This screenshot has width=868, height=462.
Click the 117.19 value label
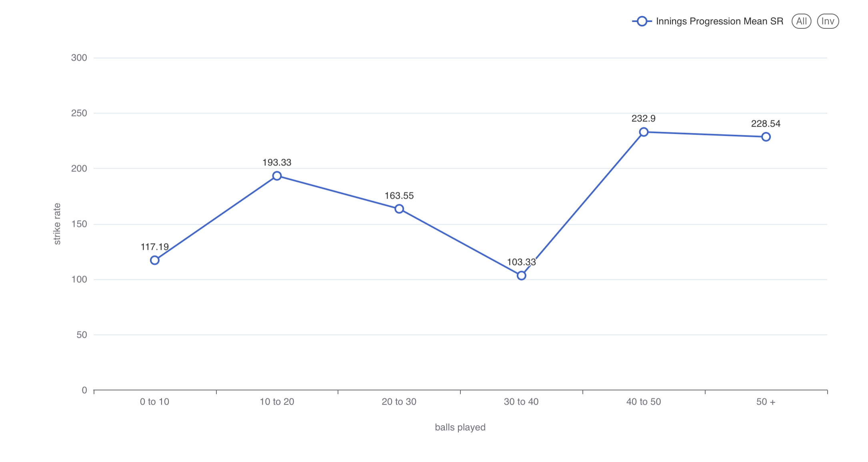click(x=155, y=247)
